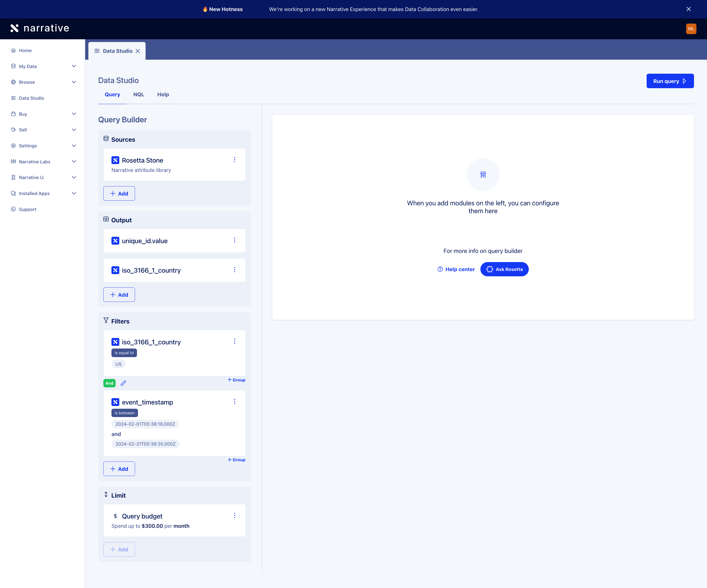707x588 pixels.
Task: Switch to the NQL tab
Action: 138,95
